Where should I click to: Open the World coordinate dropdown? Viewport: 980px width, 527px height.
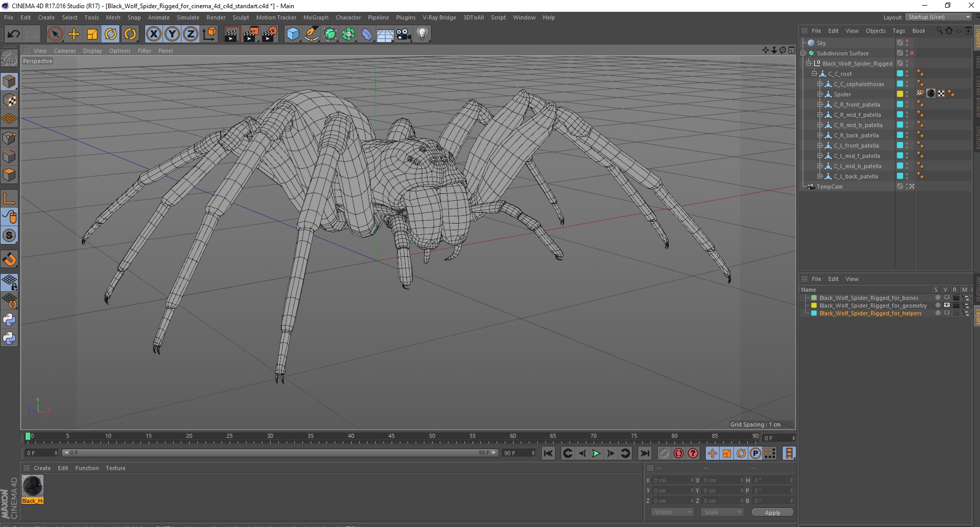(x=672, y=512)
